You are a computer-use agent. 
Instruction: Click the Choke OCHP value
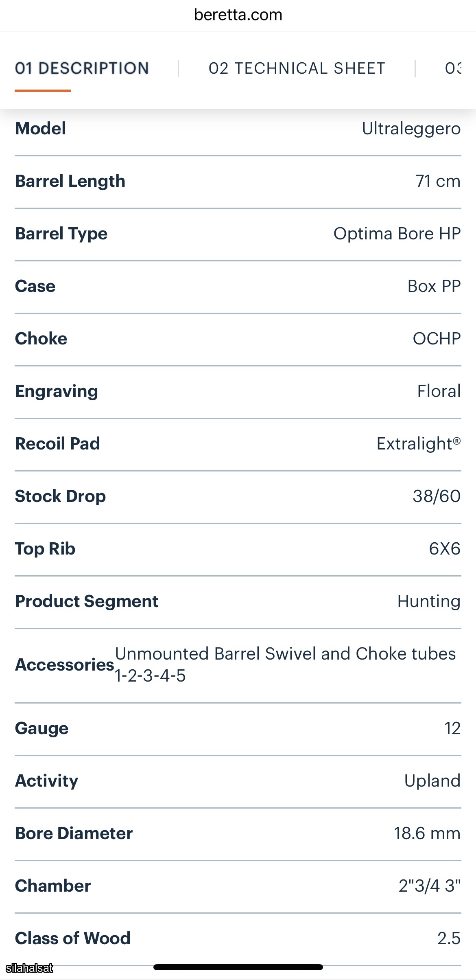point(437,339)
